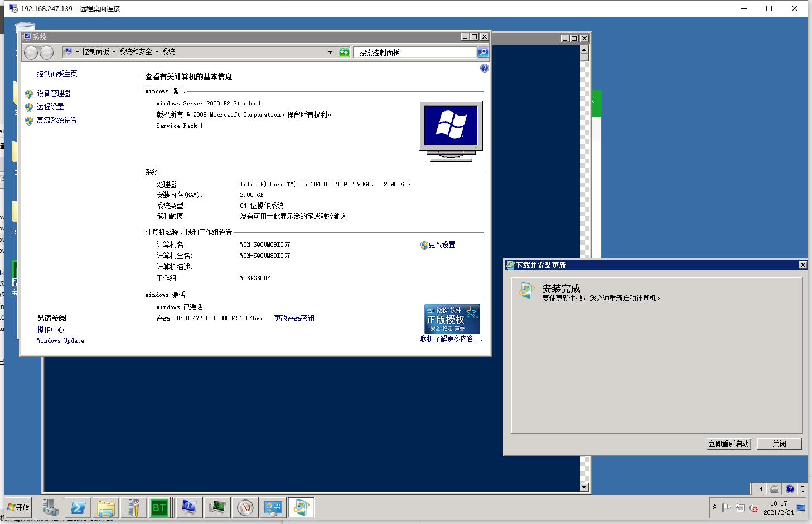
Task: Click 更改产品密钥 link
Action: pyautogui.click(x=294, y=318)
